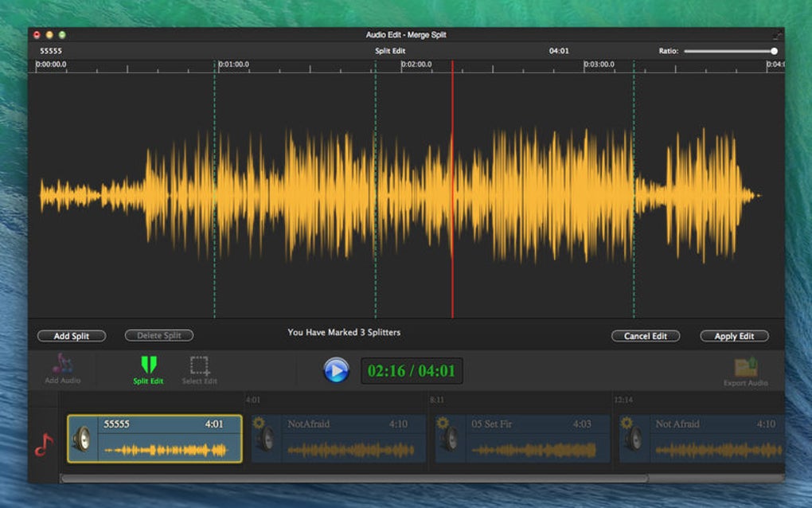Cancel the current edit

pyautogui.click(x=646, y=335)
